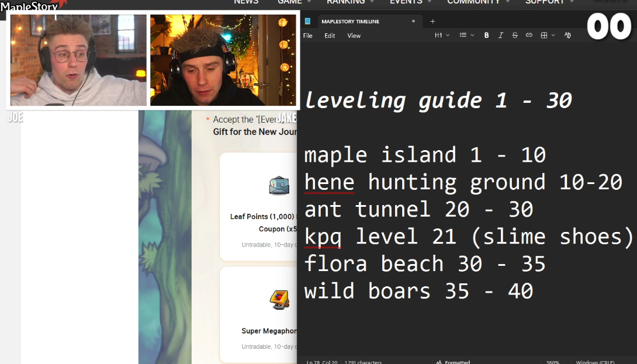Open the File menu in Notepad
This screenshot has height=364, width=637.
[x=307, y=36]
